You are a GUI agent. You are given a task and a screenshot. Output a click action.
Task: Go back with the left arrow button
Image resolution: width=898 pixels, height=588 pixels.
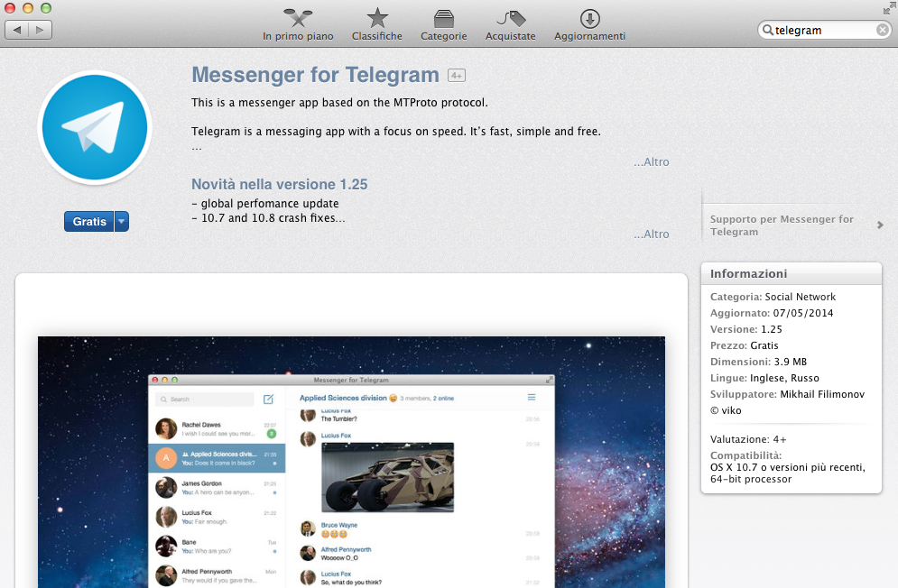point(16,30)
